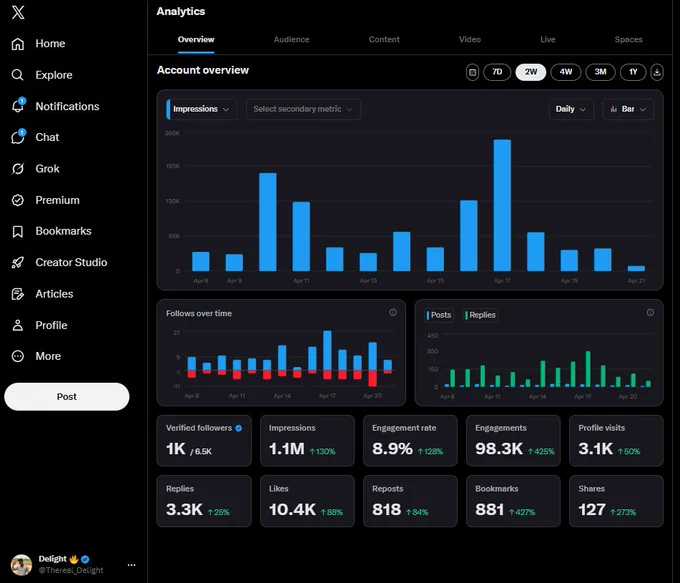Open the Articles icon
The width and height of the screenshot is (680, 583).
pos(17,294)
